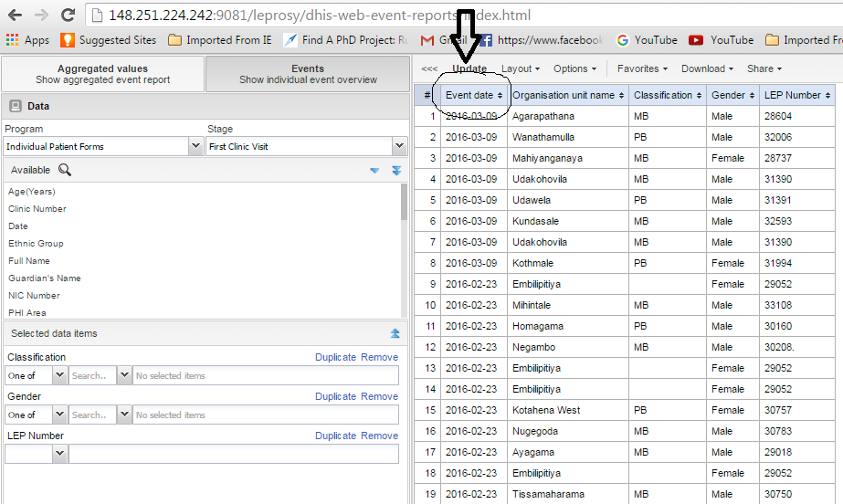
Task: Switch to Aggregated values report
Action: 102,74
